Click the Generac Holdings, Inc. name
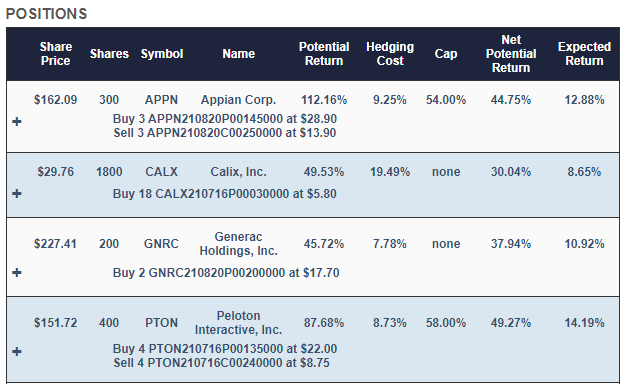 [x=238, y=244]
